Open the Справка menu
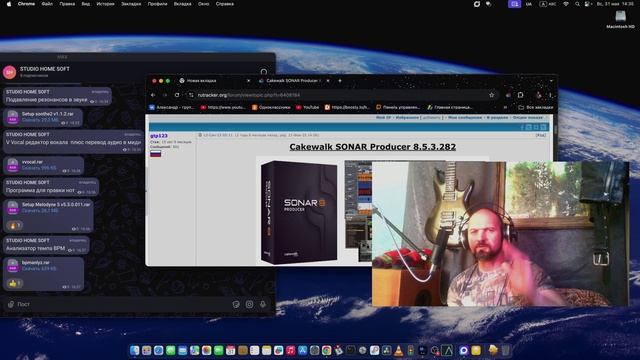This screenshot has width=640, height=360. coord(224,4)
